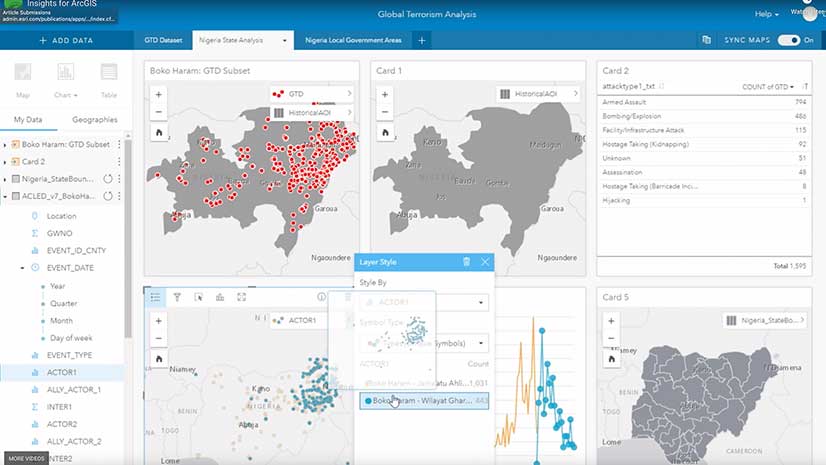
Task: Zoom out on Card 1 map
Action: (385, 112)
